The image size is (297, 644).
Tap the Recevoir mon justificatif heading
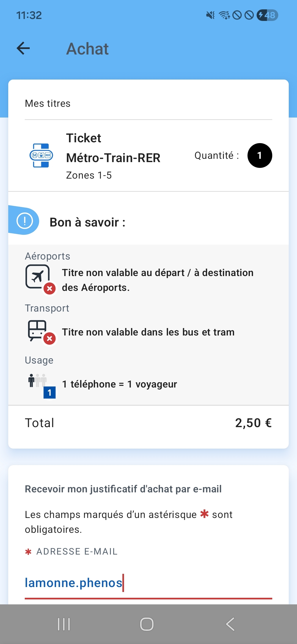click(123, 489)
